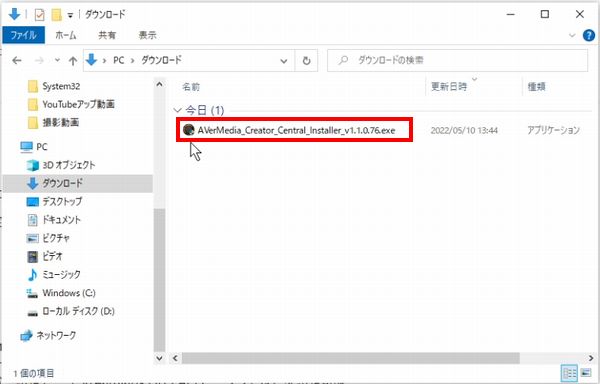Collapse the 今日 (1) group
The width and height of the screenshot is (600, 384).
click(x=177, y=110)
